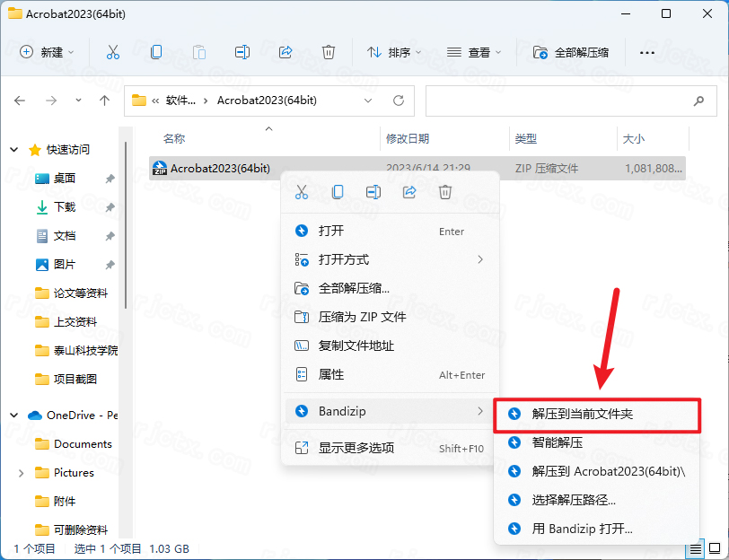Choose 打开 in the context menu
The height and width of the screenshot is (560, 729).
[390, 231]
